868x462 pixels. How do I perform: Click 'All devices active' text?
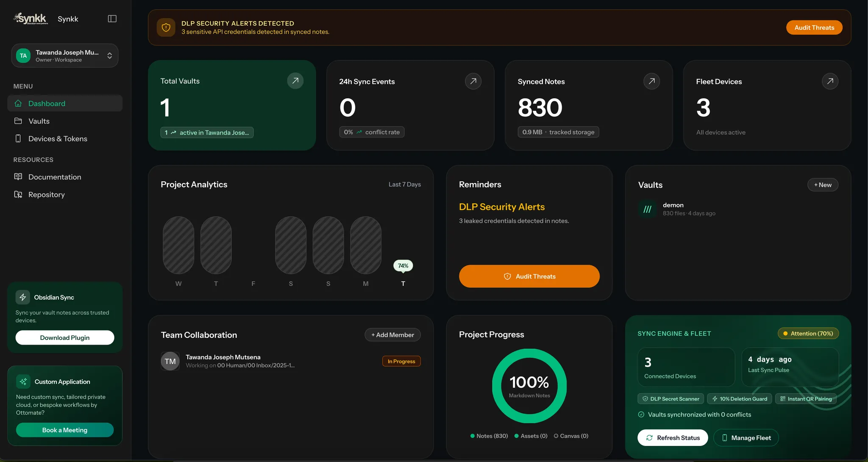[x=721, y=133]
